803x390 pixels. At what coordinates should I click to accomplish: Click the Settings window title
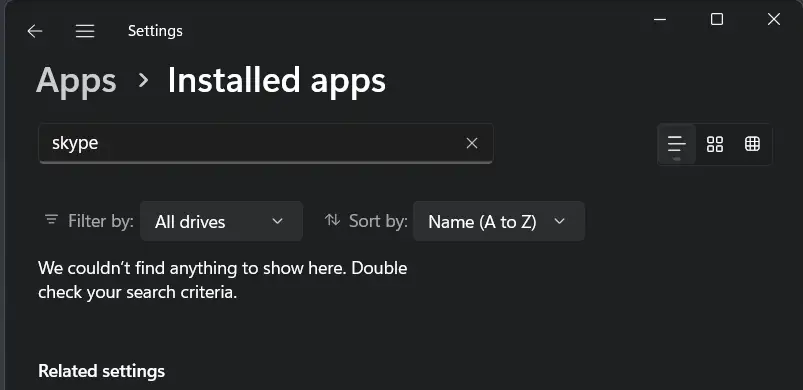pyautogui.click(x=155, y=31)
